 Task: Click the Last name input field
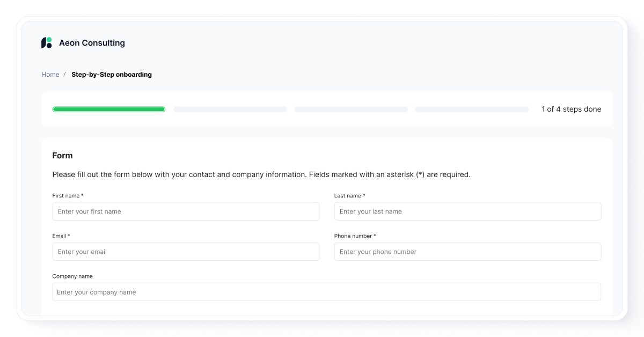[467, 211]
